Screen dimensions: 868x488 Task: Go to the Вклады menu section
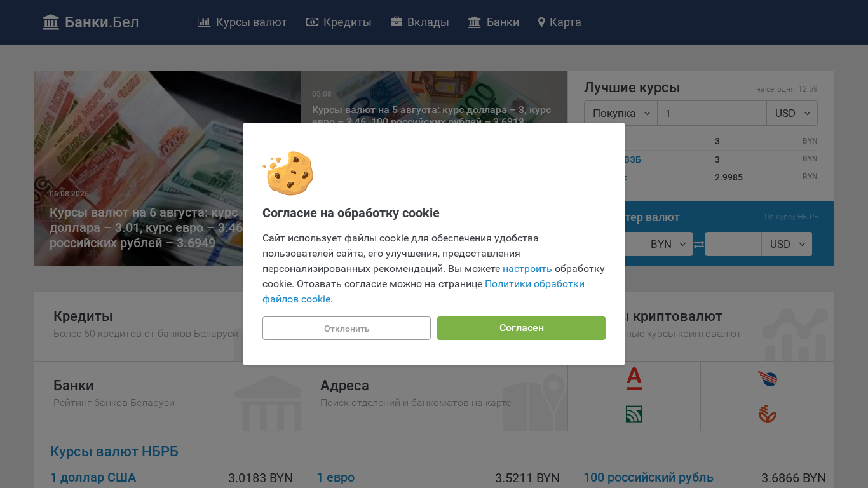(x=419, y=22)
